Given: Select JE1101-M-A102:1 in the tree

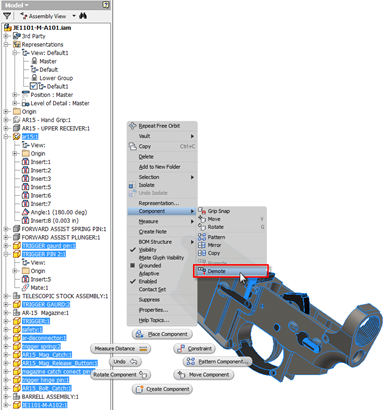Looking at the screenshot, I should tap(45, 405).
